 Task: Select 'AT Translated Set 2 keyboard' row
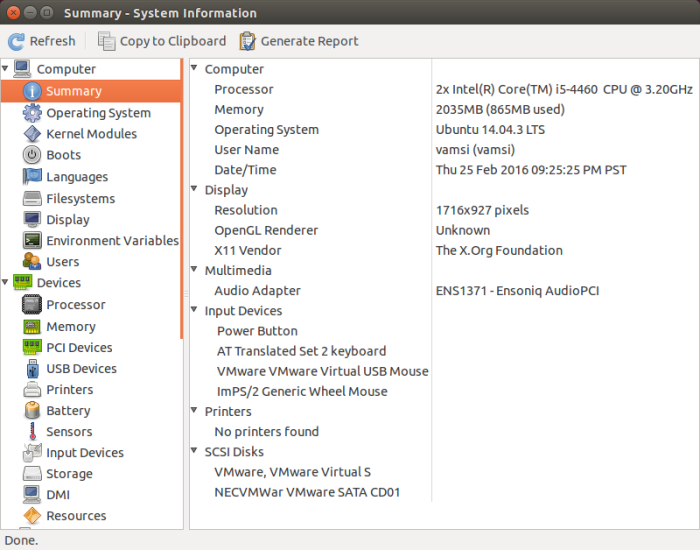point(301,351)
